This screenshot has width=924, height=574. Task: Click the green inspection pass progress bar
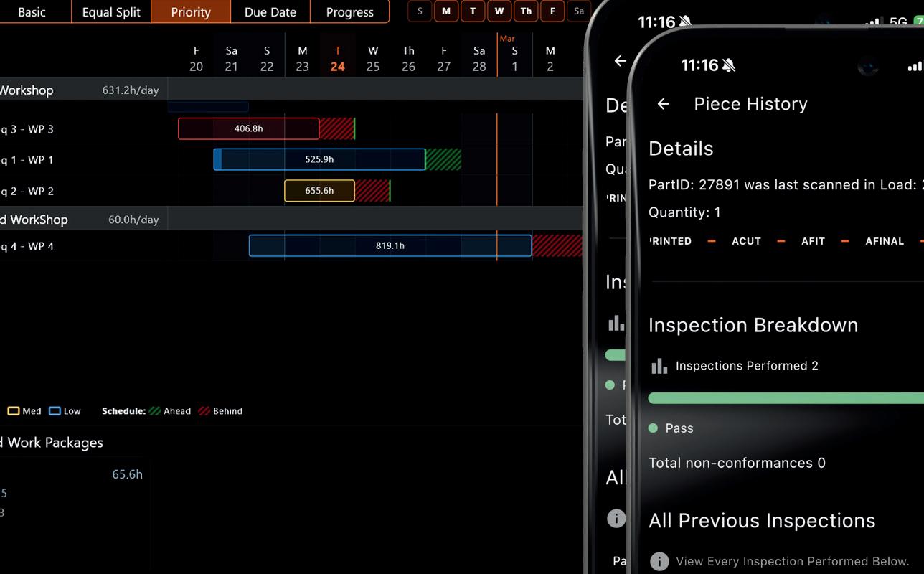point(786,398)
